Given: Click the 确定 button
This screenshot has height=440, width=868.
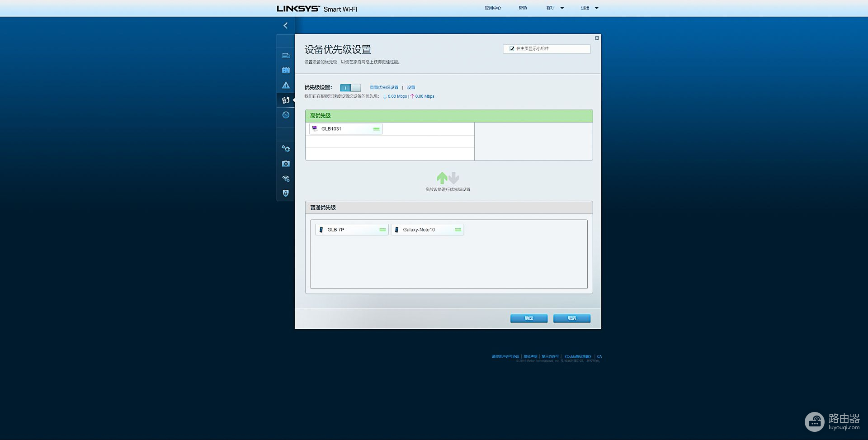Looking at the screenshot, I should click(x=528, y=318).
